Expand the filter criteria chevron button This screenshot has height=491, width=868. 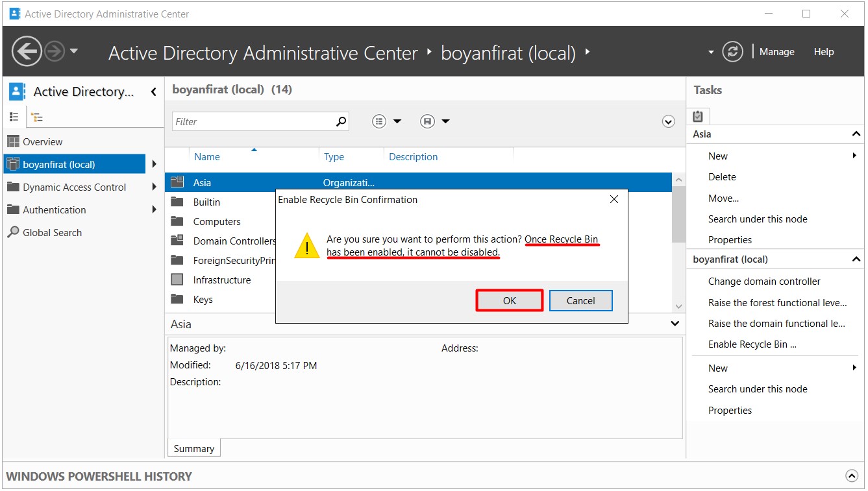point(668,121)
